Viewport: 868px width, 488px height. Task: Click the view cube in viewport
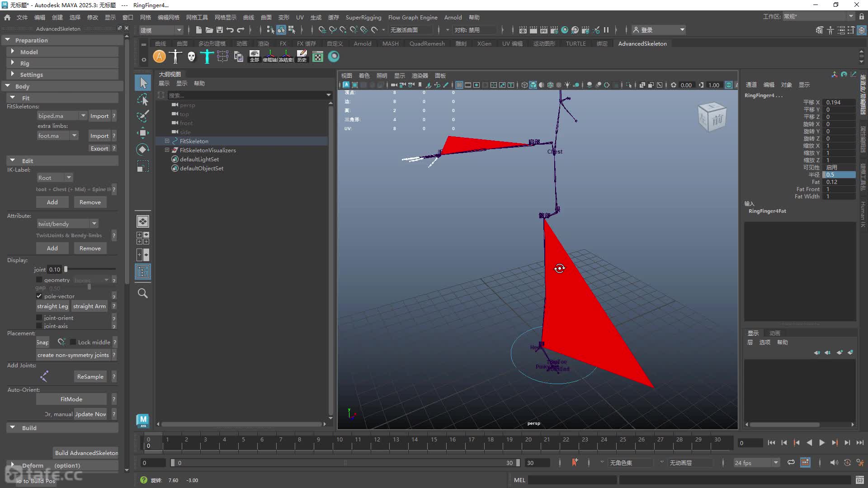(x=712, y=117)
